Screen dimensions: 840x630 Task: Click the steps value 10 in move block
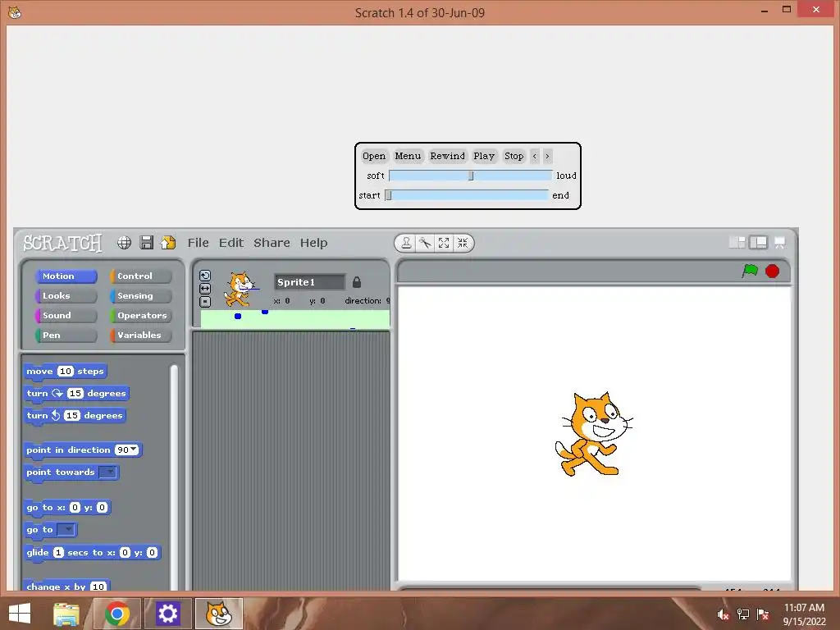(x=66, y=372)
